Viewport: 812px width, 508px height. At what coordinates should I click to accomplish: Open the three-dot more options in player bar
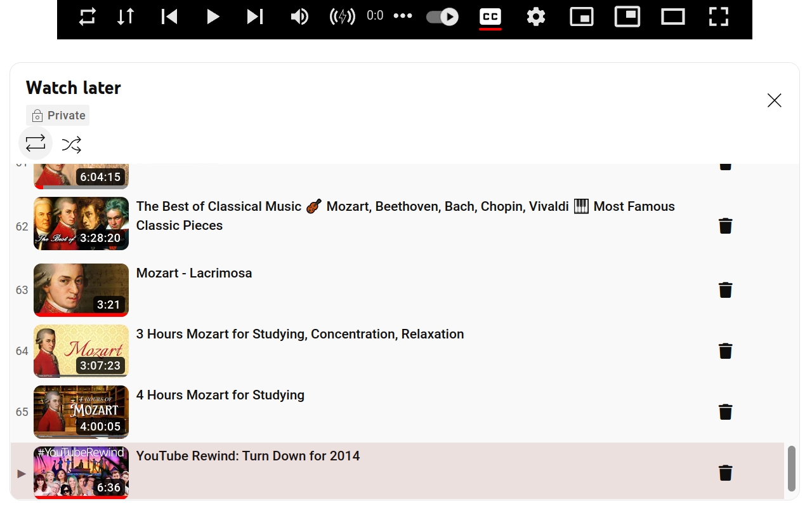coord(403,16)
